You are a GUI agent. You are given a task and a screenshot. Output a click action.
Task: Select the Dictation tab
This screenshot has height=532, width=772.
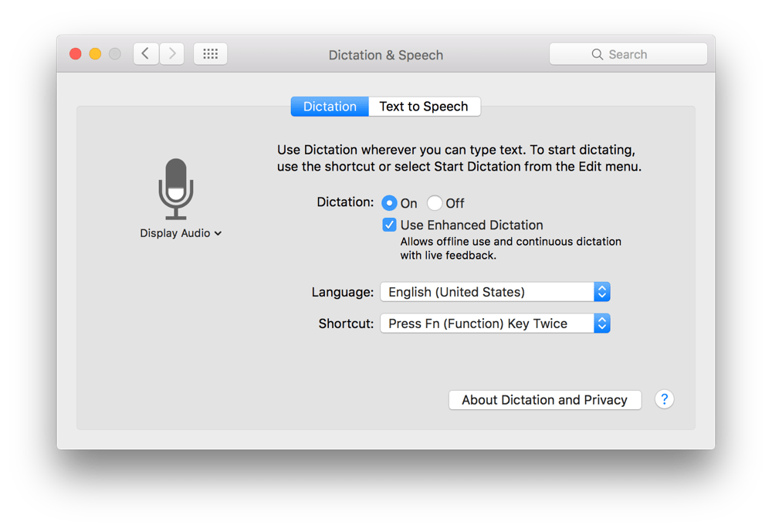coord(329,106)
